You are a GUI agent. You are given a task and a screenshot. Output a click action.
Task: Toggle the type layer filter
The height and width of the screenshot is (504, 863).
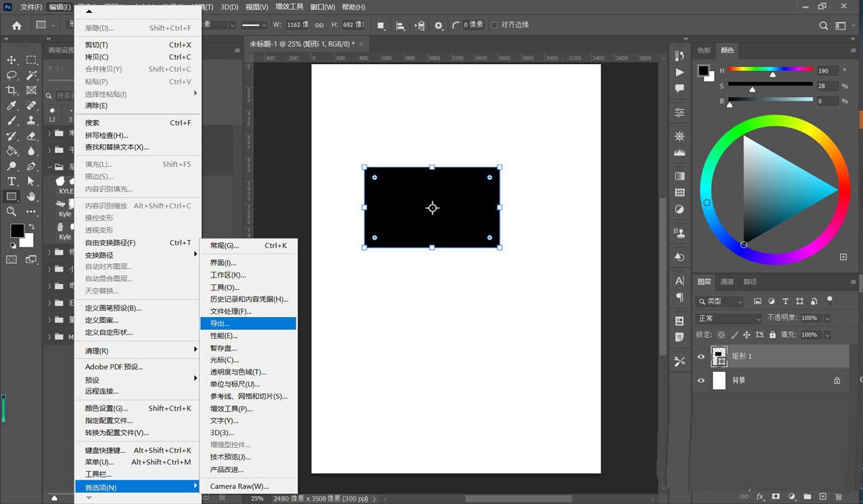pos(785,301)
